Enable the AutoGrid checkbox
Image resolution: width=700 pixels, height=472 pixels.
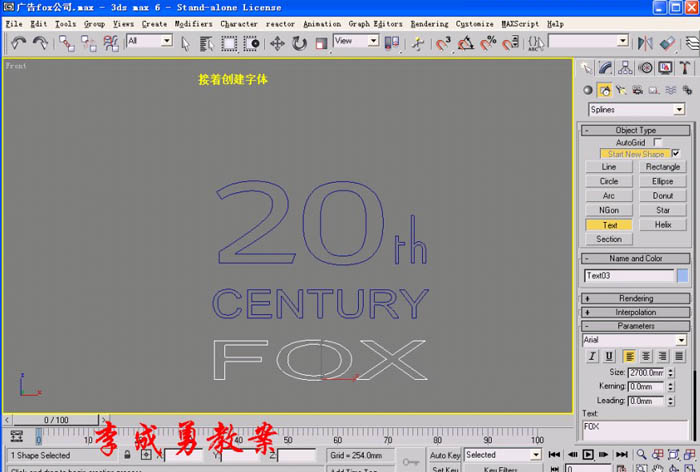(657, 142)
